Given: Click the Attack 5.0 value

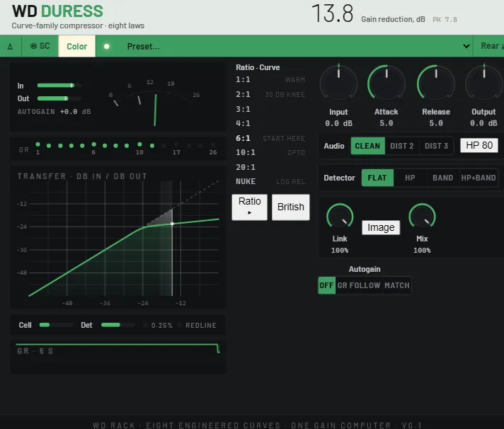Looking at the screenshot, I should click(x=386, y=123).
